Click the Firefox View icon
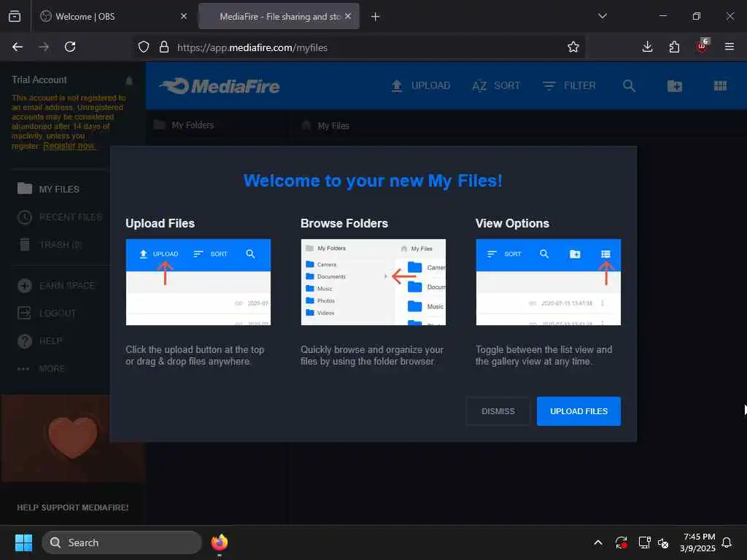Viewport: 747px width, 560px height. click(x=15, y=16)
